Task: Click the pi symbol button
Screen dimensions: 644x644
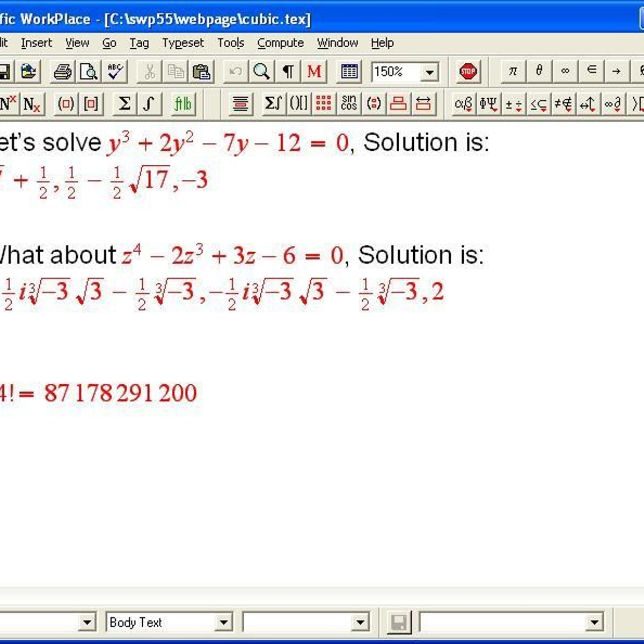Action: point(513,71)
